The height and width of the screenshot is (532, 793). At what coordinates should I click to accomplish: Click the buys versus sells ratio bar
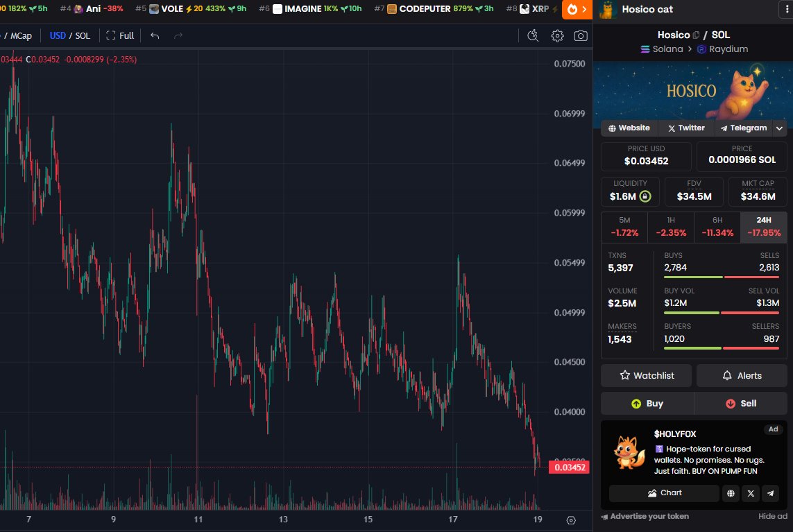722,277
